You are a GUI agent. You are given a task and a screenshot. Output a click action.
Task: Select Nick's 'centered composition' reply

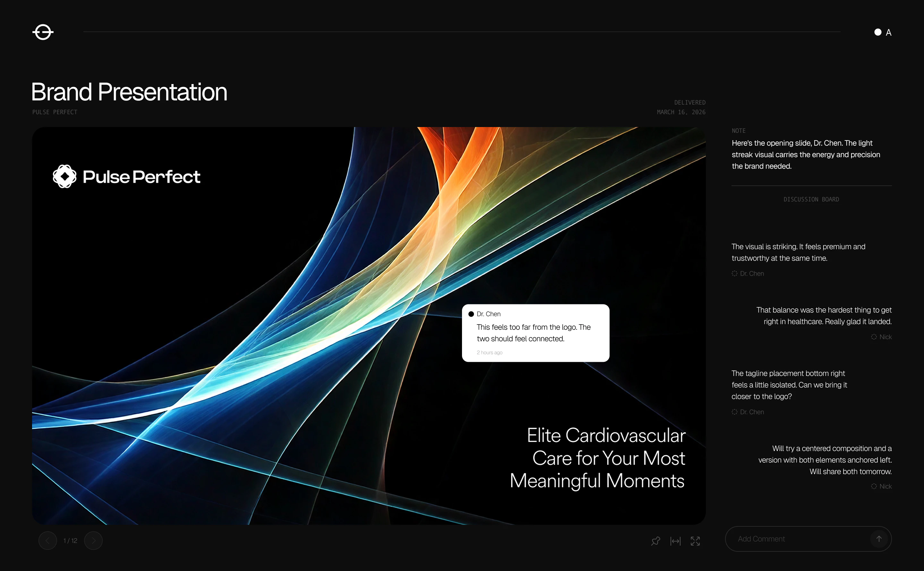825,460
